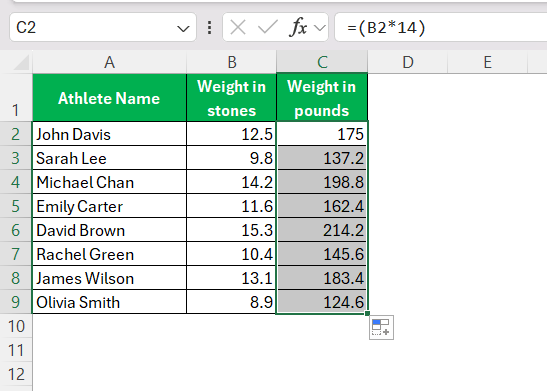Click the cell containing 13.1
The image size is (547, 391).
[232, 278]
